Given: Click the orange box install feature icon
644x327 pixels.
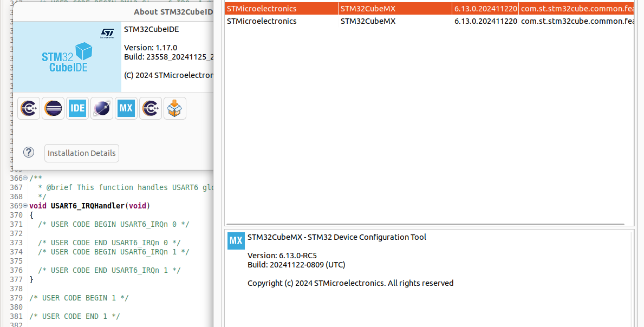Looking at the screenshot, I should point(175,108).
